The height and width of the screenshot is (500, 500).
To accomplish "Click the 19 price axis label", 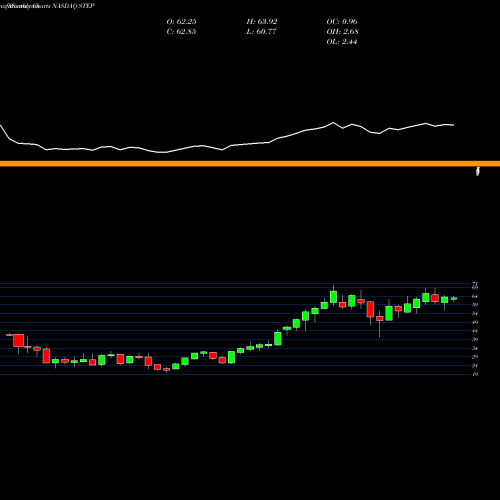I will [475, 374].
